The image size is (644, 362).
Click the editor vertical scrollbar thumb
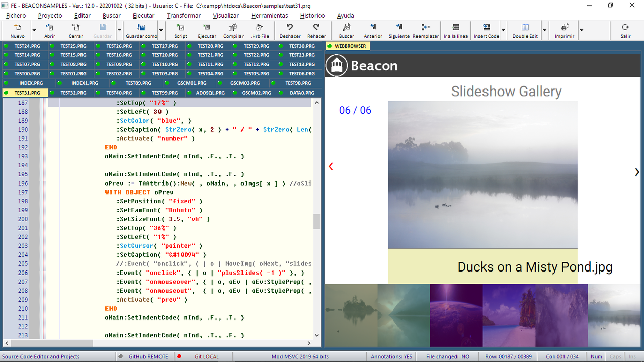317,221
